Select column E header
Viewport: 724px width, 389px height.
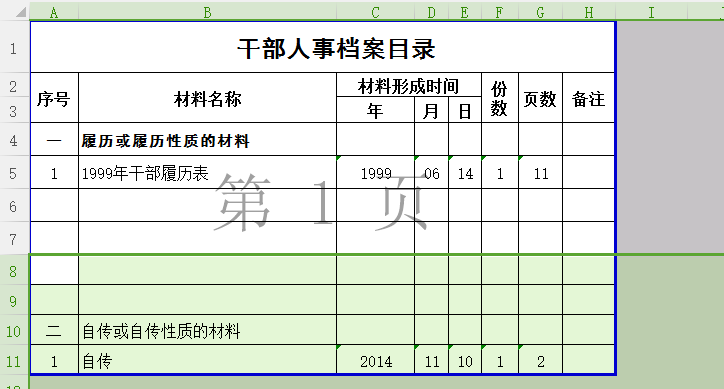465,12
